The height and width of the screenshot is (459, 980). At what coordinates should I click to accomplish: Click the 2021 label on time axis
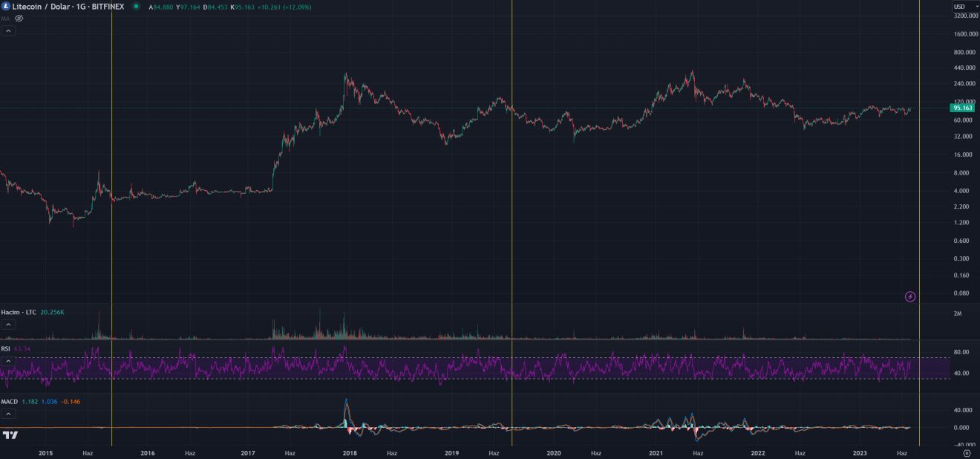click(656, 452)
